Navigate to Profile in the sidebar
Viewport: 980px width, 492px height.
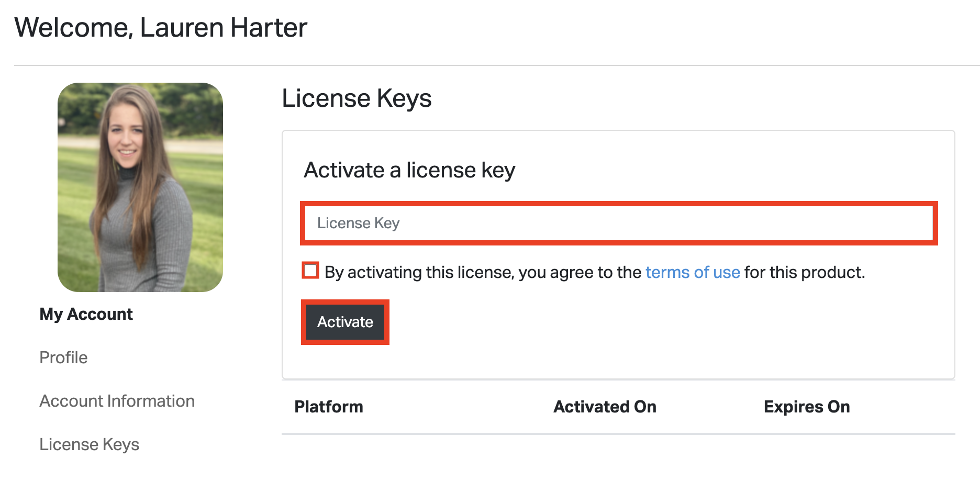click(63, 357)
